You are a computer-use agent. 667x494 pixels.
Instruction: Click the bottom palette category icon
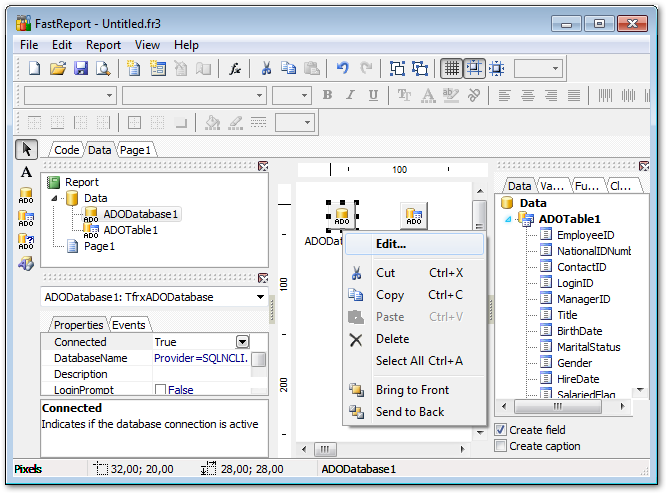26,264
